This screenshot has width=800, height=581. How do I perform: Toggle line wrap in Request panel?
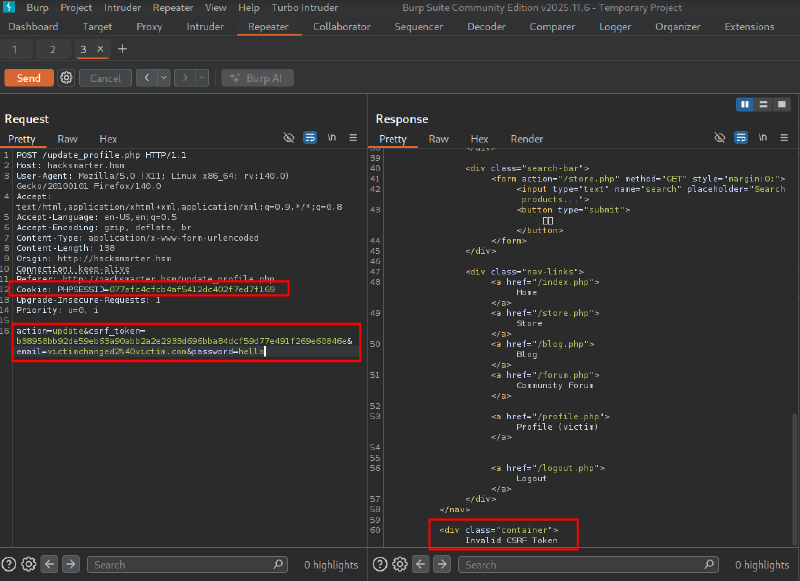(310, 138)
